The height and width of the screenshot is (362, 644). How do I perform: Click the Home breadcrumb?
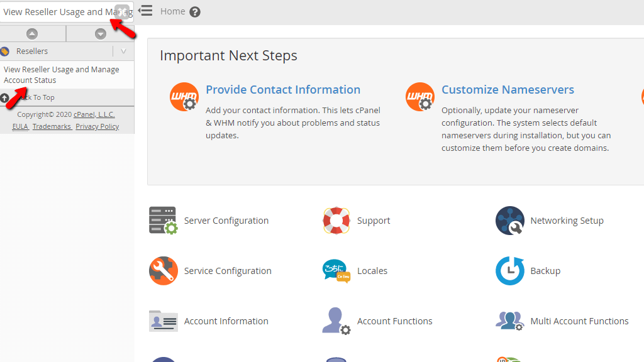click(x=172, y=11)
